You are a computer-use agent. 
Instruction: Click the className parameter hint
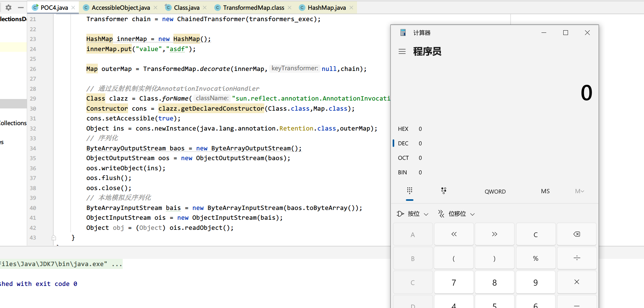point(212,98)
